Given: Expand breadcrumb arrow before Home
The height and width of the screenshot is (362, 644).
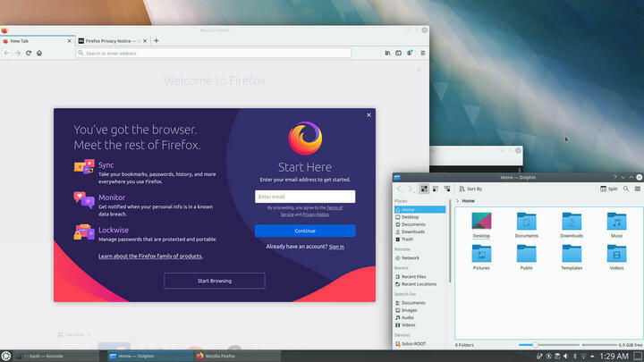Looking at the screenshot, I should click(458, 201).
